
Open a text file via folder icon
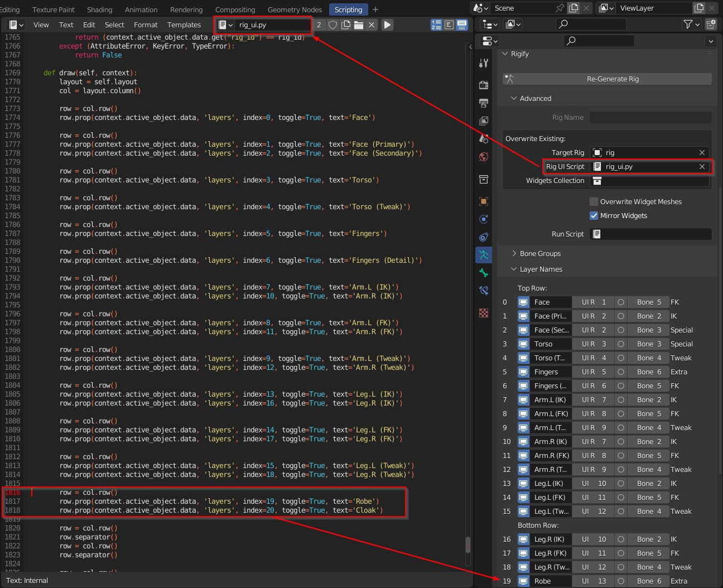[359, 25]
